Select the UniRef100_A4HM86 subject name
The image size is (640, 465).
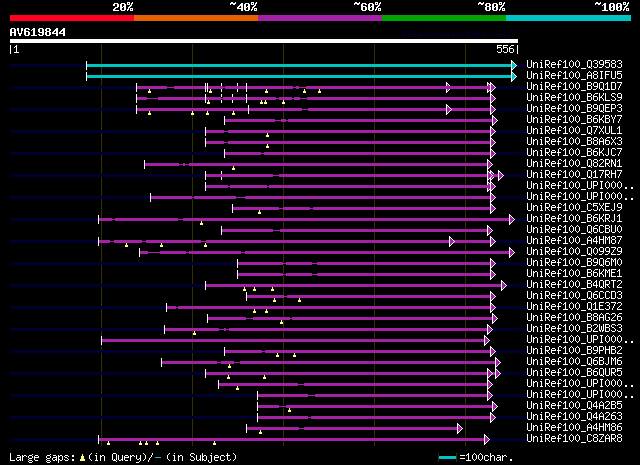pos(574,428)
